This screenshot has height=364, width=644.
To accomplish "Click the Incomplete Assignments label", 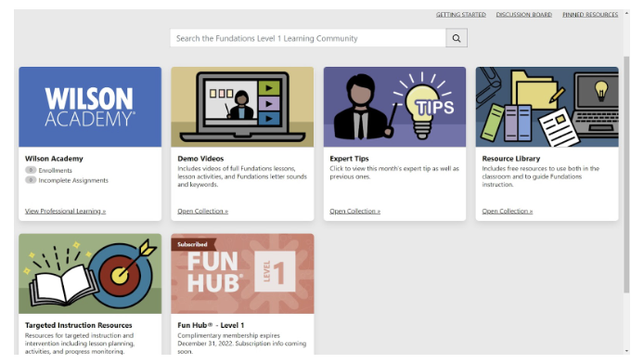I will [73, 180].
